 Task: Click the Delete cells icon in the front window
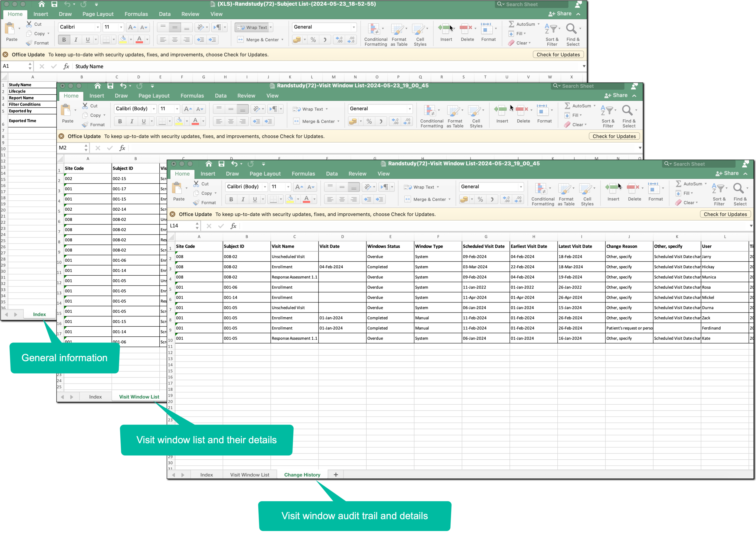(633, 188)
